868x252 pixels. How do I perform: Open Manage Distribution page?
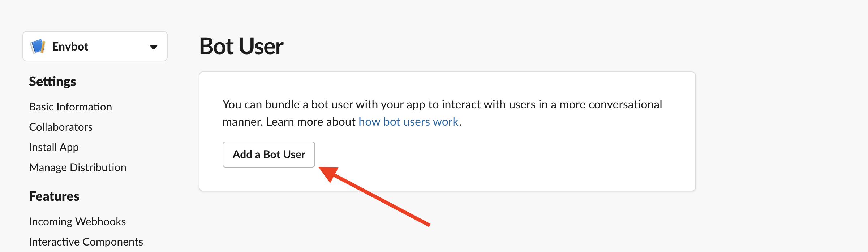tap(78, 168)
